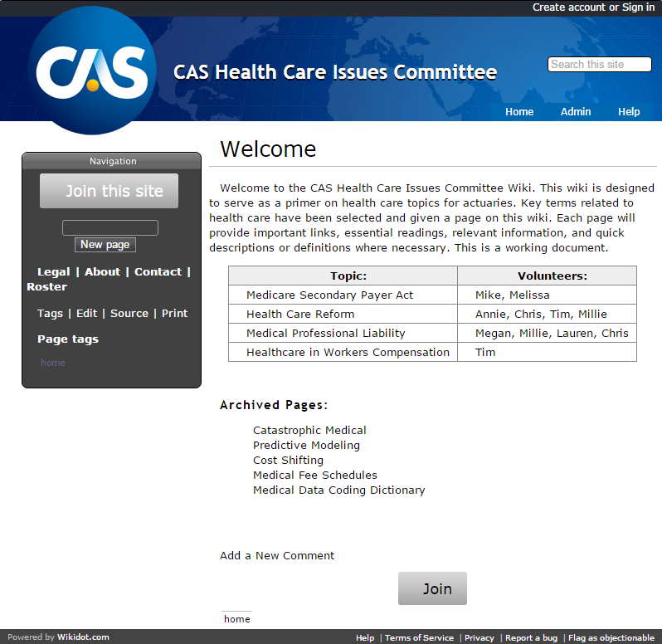Image resolution: width=662 pixels, height=644 pixels.
Task: Open Health Care Reform topic
Action: click(300, 314)
